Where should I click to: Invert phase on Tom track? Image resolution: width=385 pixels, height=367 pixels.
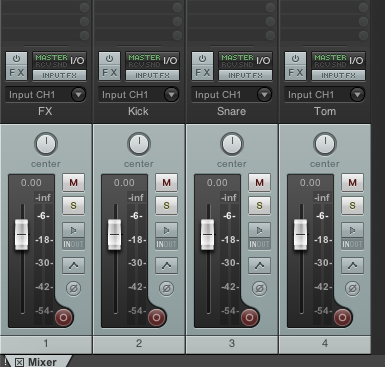click(x=352, y=288)
